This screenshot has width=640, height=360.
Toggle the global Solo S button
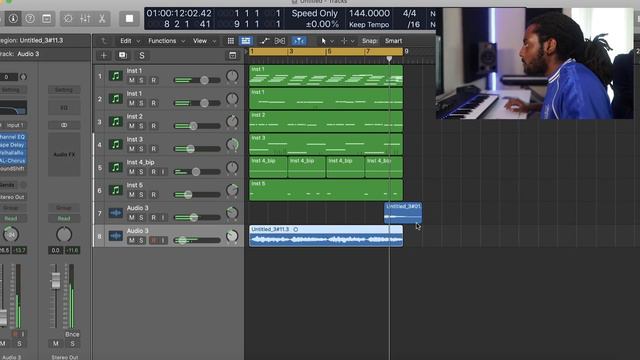(142, 56)
